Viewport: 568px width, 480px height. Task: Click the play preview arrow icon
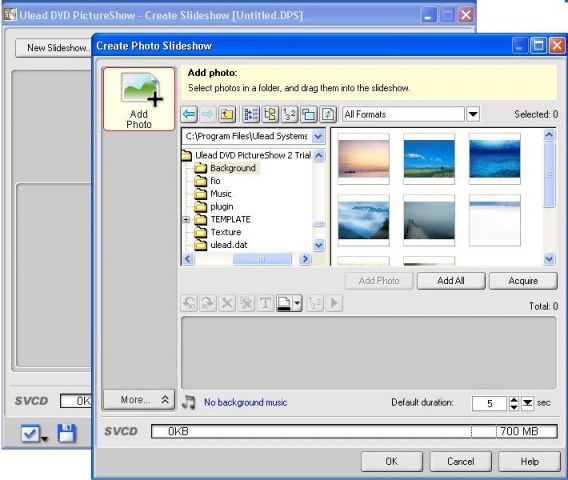334,303
